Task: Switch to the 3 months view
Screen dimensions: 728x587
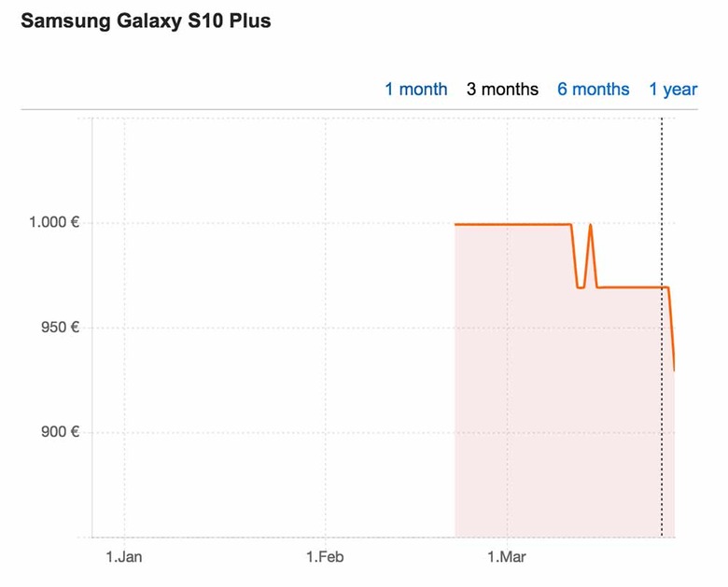Action: [502, 90]
